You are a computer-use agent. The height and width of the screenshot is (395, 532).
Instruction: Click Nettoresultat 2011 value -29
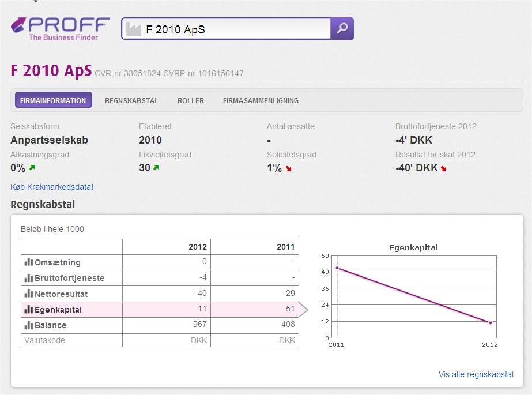(289, 293)
